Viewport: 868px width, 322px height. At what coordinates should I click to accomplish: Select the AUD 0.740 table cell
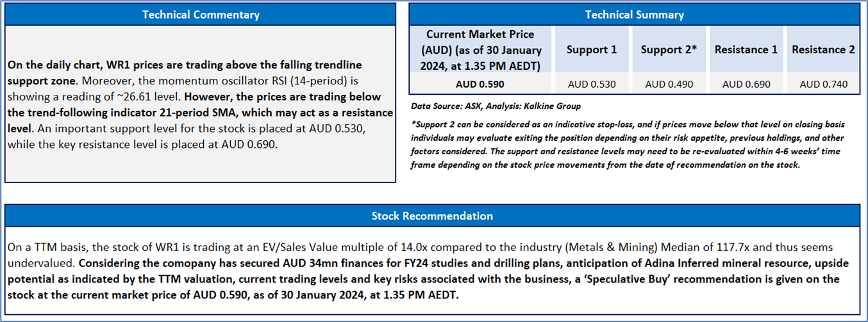[x=823, y=84]
